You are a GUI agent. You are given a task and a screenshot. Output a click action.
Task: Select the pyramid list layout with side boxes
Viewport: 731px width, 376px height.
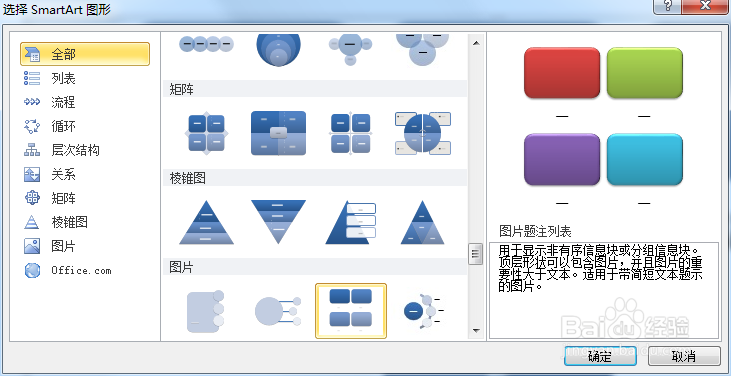coord(351,222)
